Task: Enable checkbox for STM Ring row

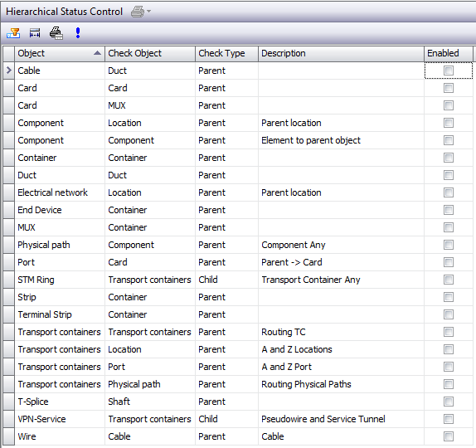Action: [449, 280]
